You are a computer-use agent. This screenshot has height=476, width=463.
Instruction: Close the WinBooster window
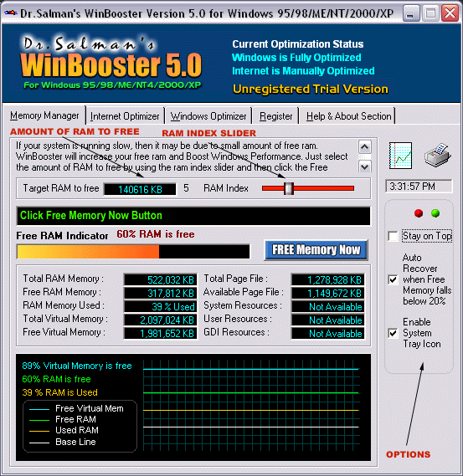[450, 13]
